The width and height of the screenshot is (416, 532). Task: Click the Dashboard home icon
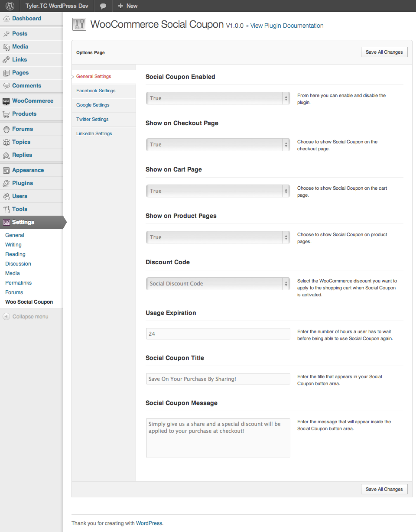pos(6,19)
